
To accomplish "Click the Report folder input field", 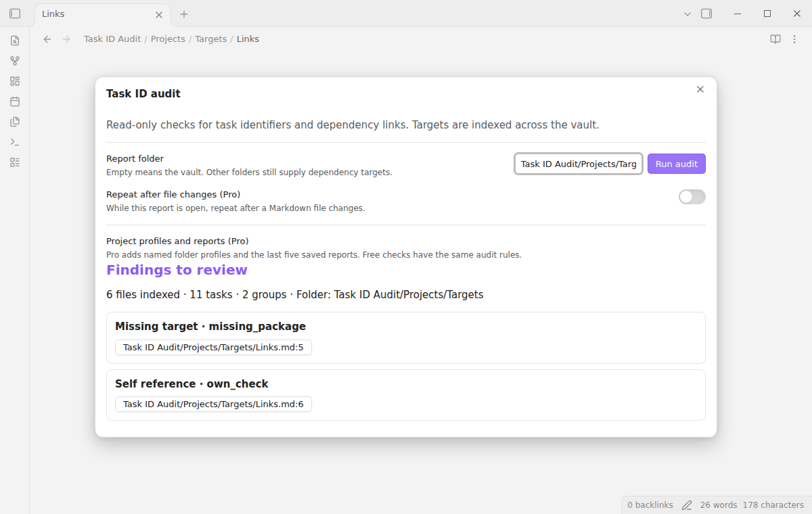I will tap(579, 164).
